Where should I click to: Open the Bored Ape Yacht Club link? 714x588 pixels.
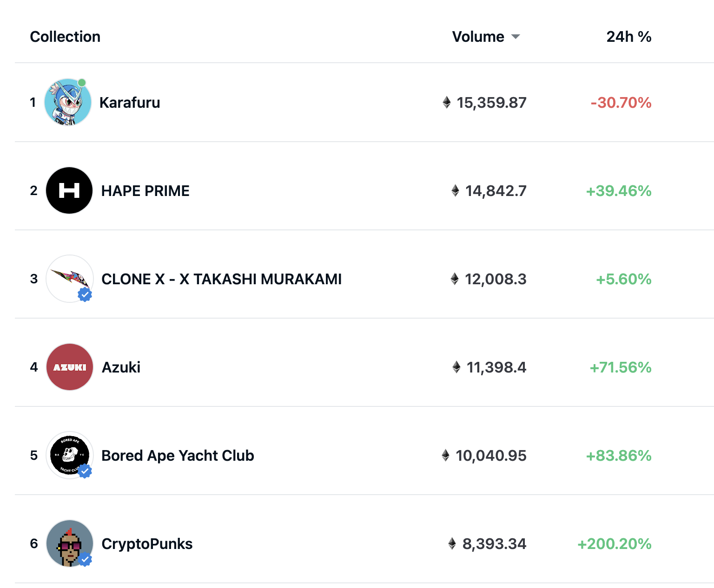point(178,456)
